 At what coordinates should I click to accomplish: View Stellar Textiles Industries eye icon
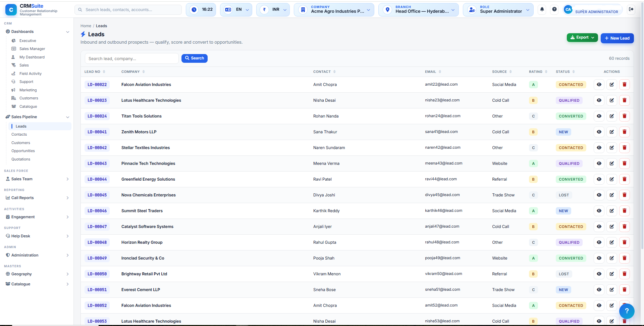point(599,148)
